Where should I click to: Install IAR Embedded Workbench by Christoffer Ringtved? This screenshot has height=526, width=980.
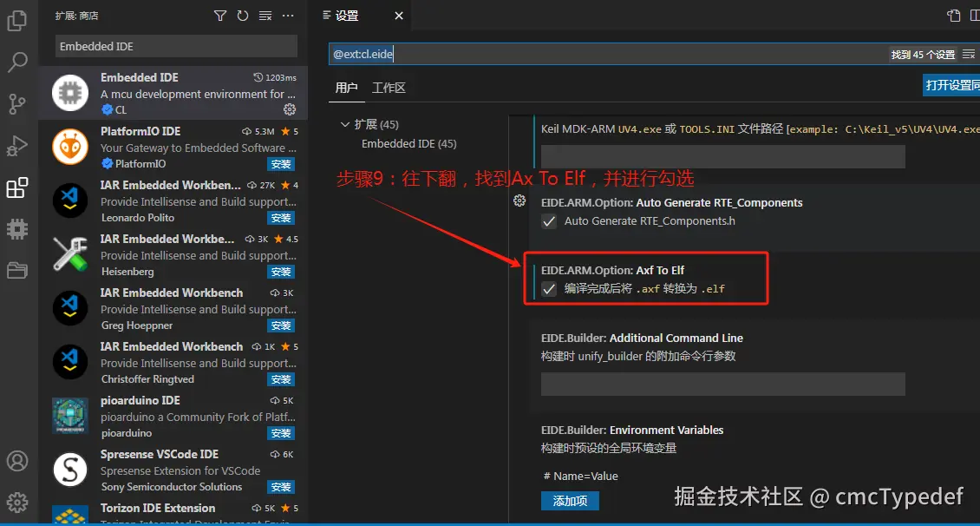tap(281, 379)
